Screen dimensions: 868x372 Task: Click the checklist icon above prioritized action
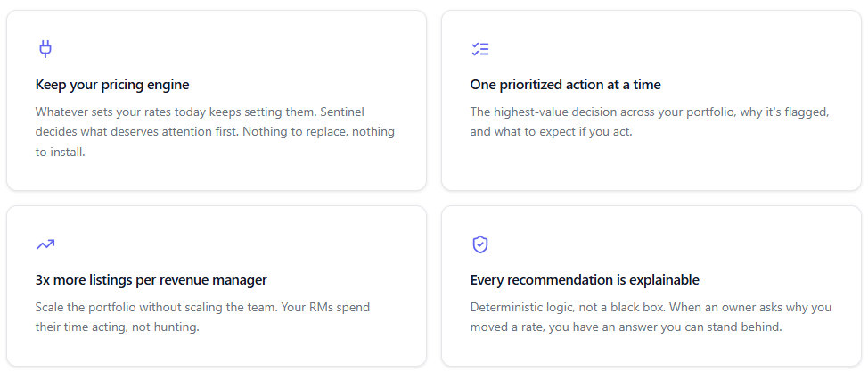click(x=480, y=49)
